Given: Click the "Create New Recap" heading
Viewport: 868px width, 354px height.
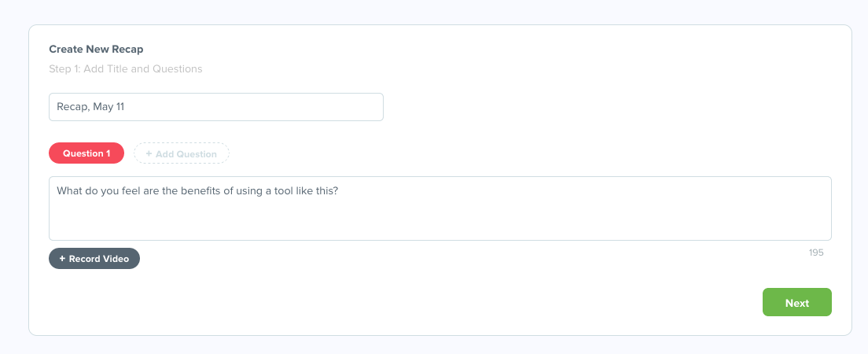Looking at the screenshot, I should [96, 50].
